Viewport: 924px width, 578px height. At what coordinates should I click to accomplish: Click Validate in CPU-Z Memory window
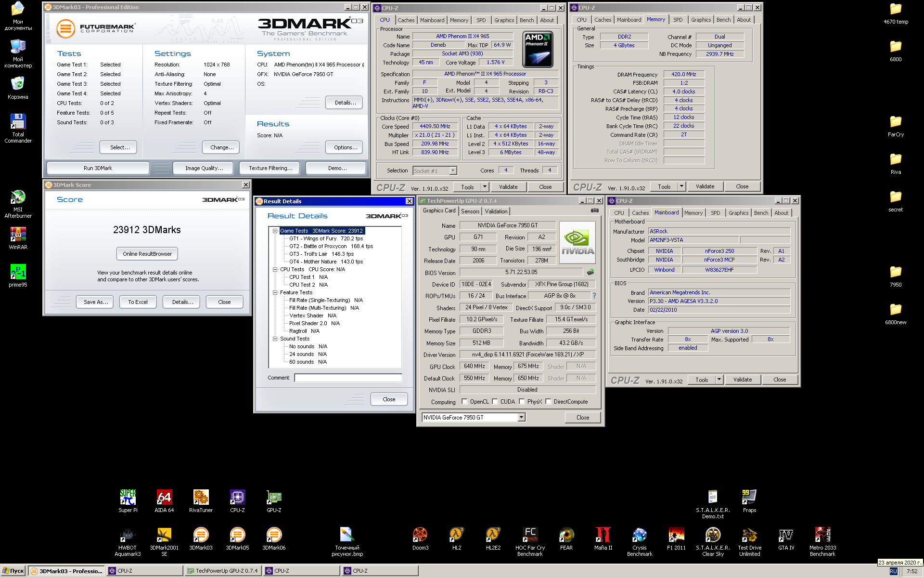click(x=705, y=186)
